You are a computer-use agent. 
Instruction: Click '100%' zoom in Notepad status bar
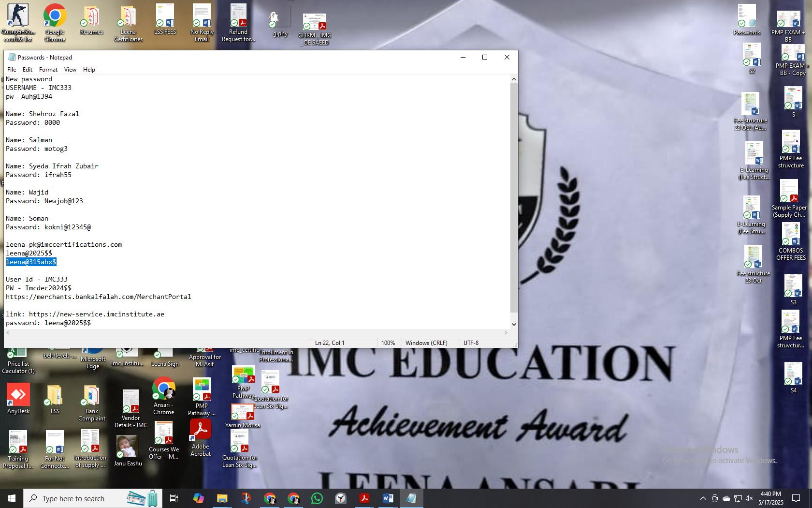click(x=388, y=343)
